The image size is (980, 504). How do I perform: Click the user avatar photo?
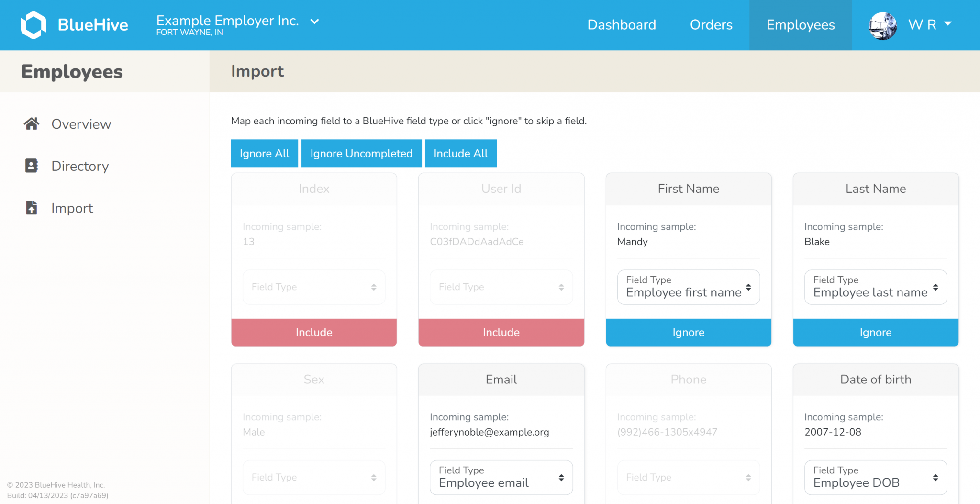(x=882, y=25)
